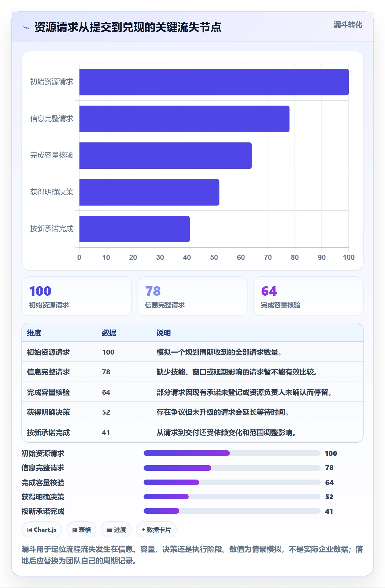
Task: Click table value 41
Action: pyautogui.click(x=106, y=432)
